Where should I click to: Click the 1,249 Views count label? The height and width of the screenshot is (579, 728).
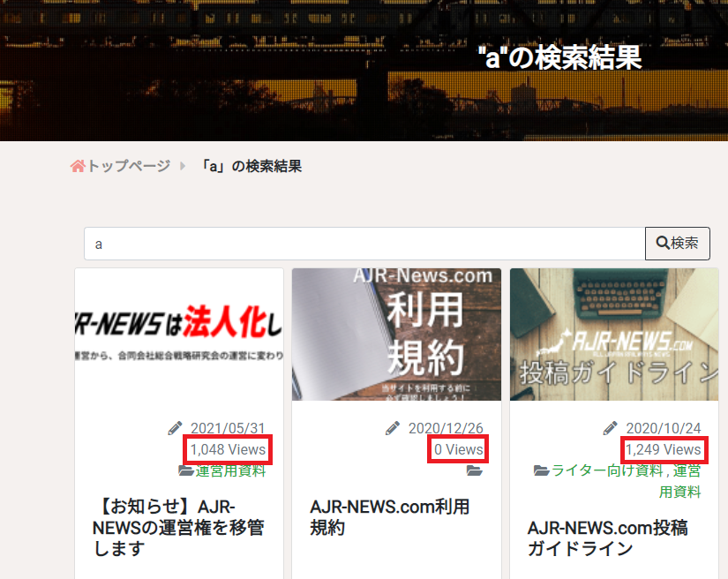pyautogui.click(x=664, y=450)
